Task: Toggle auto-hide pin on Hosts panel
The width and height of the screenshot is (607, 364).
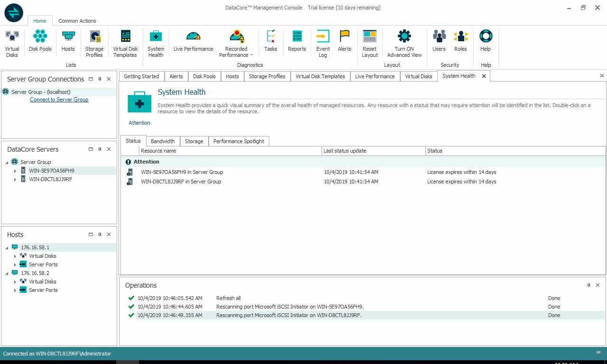Action: [100, 235]
